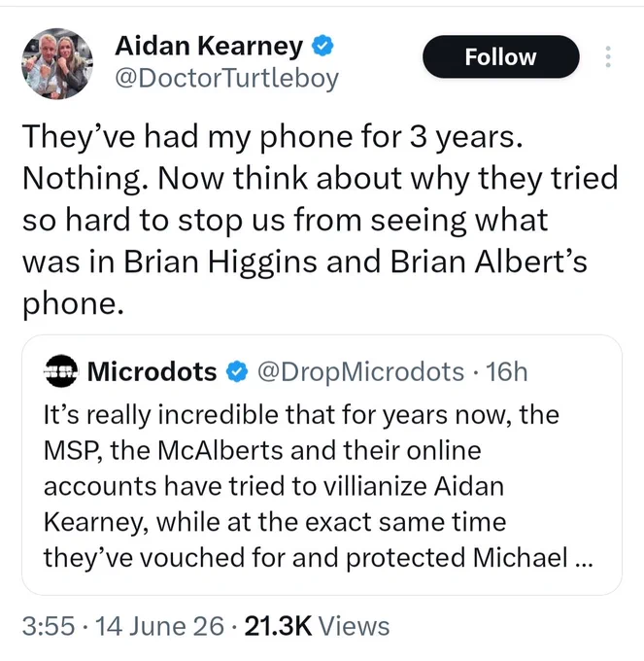
Task: Open the 21.3K Views count
Action: tap(317, 626)
